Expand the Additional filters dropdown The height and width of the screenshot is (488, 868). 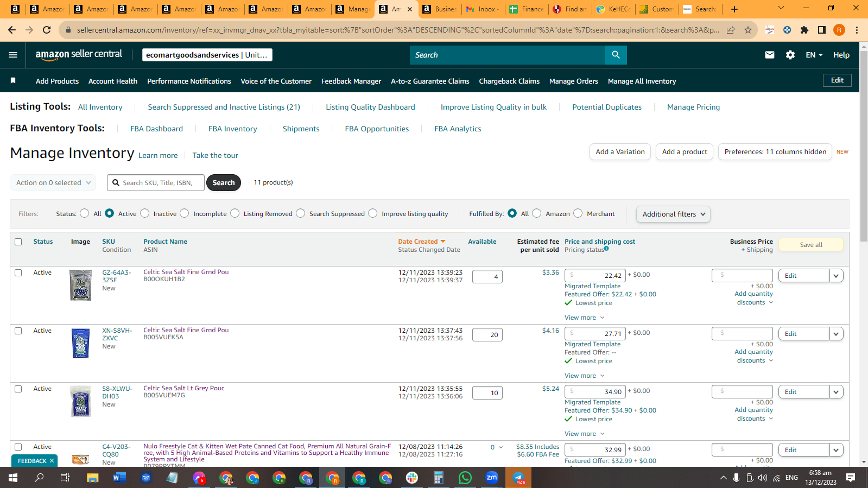673,214
